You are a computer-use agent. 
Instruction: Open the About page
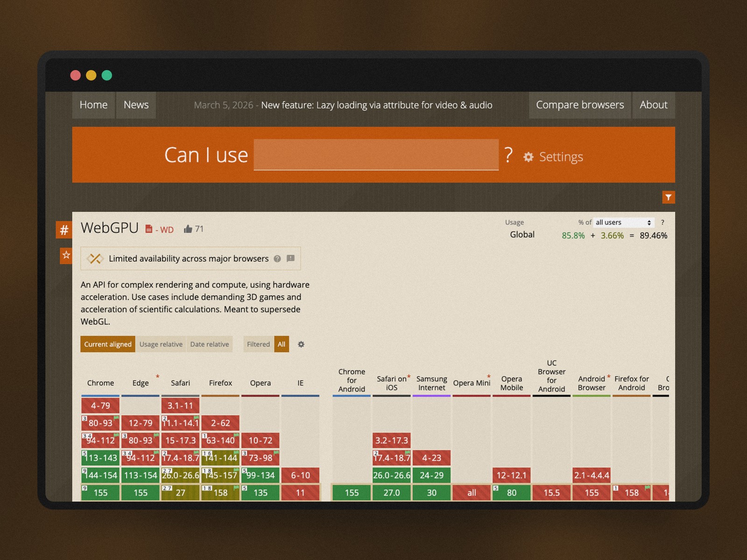point(654,105)
